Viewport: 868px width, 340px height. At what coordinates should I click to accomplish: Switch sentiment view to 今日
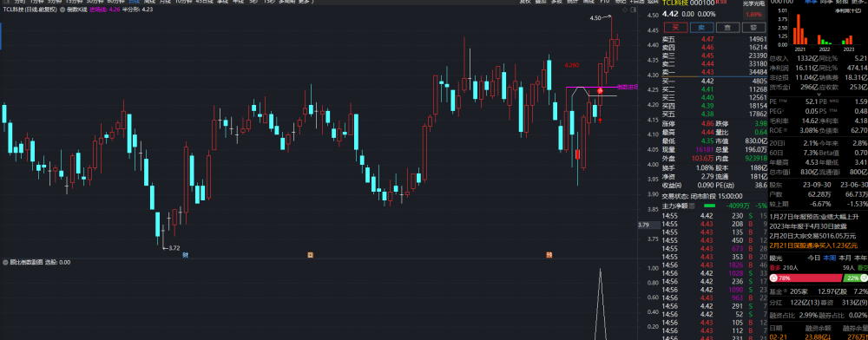click(813, 258)
